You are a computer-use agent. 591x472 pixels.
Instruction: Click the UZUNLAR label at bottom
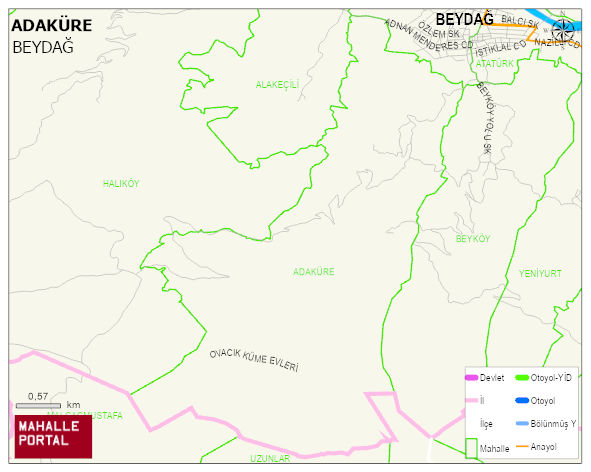click(270, 458)
